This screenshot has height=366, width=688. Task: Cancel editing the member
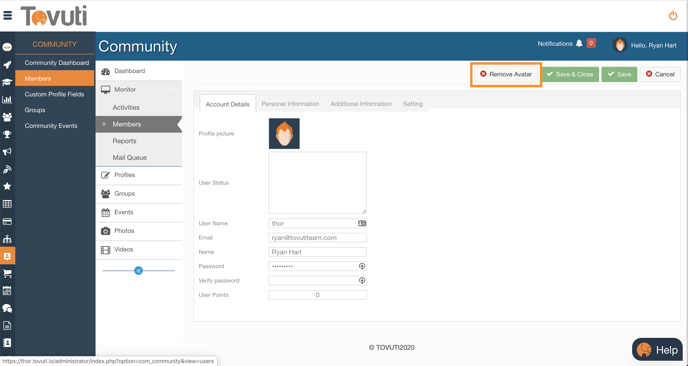660,74
